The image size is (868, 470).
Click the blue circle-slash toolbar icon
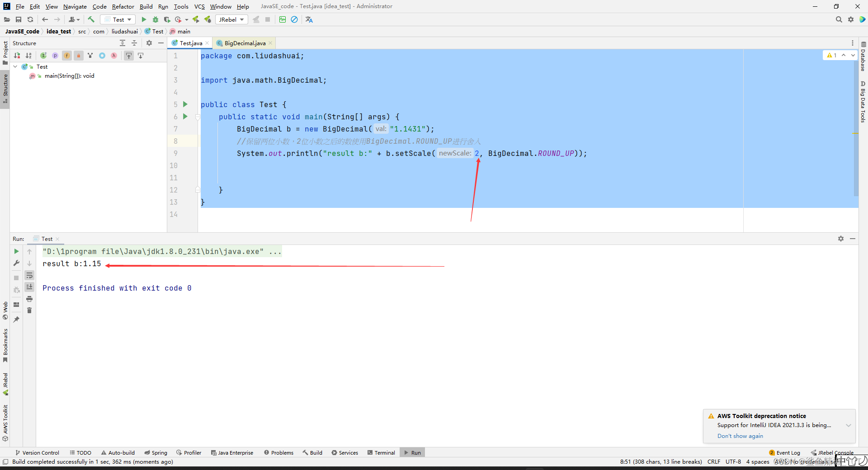[x=294, y=19]
